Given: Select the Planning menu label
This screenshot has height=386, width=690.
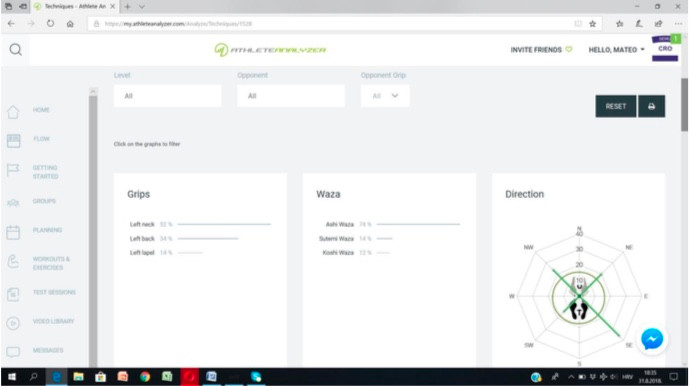Looking at the screenshot, I should pos(47,230).
